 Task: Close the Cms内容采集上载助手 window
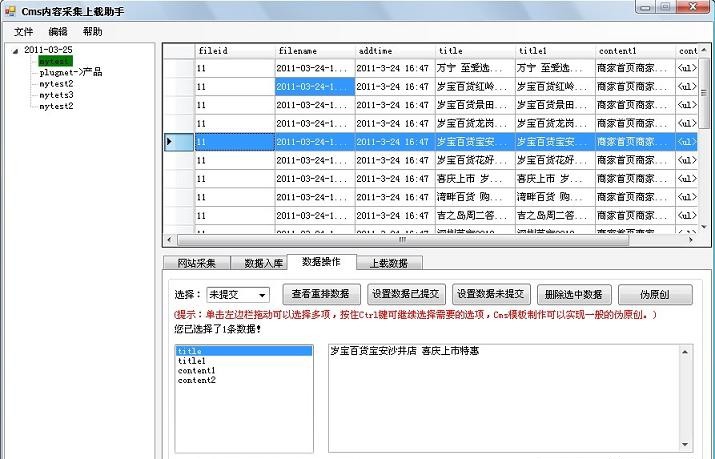point(692,7)
